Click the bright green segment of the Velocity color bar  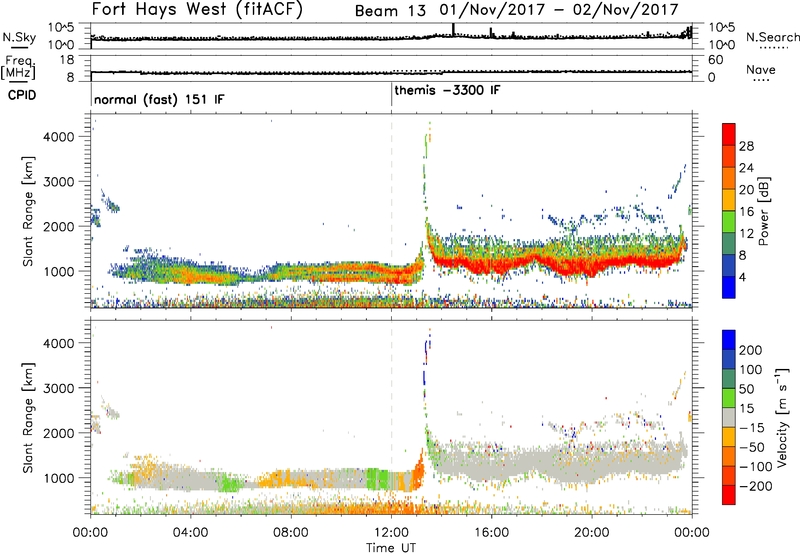tap(729, 398)
